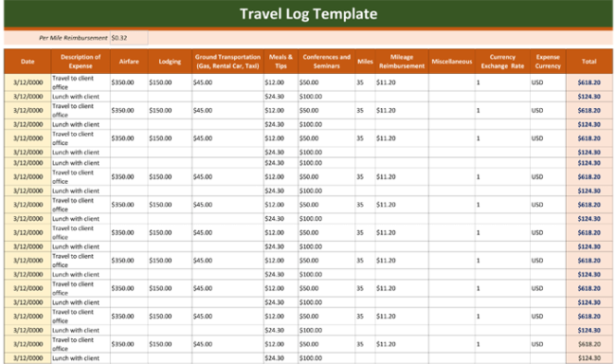Select the Ground Transportation column header

pyautogui.click(x=227, y=62)
